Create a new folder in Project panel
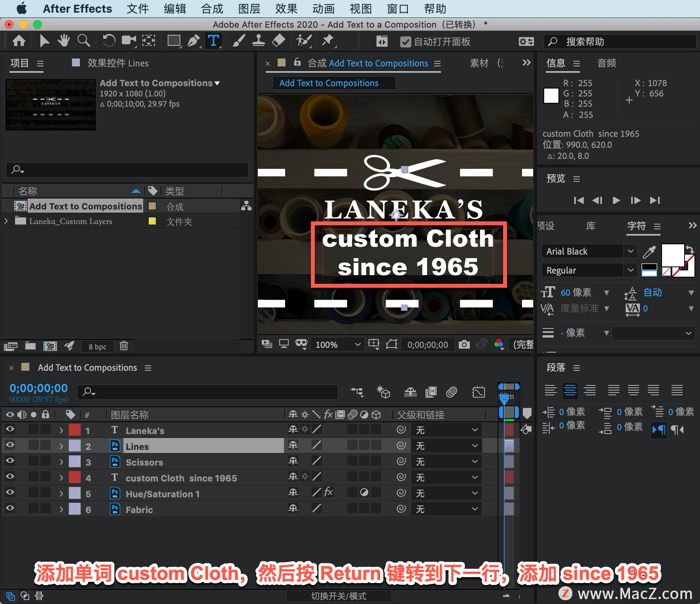Image resolution: width=700 pixels, height=604 pixels. [30, 346]
